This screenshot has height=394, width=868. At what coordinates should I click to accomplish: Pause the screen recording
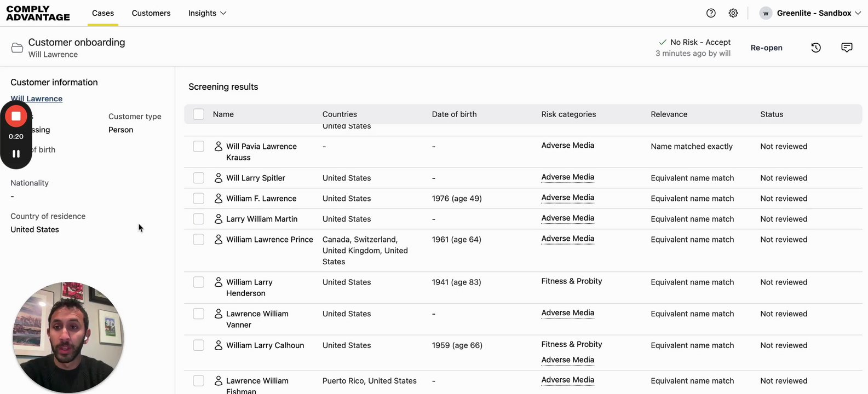coord(16,154)
